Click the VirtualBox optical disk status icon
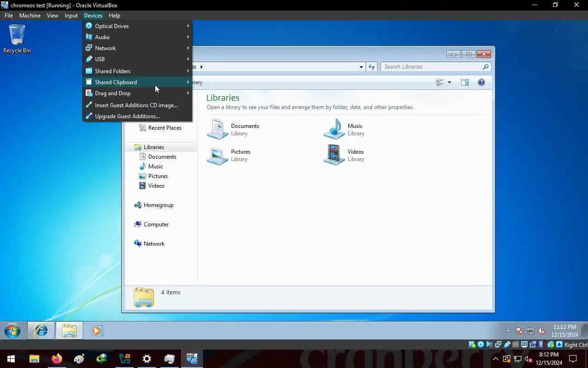The image size is (588, 368). click(481, 345)
